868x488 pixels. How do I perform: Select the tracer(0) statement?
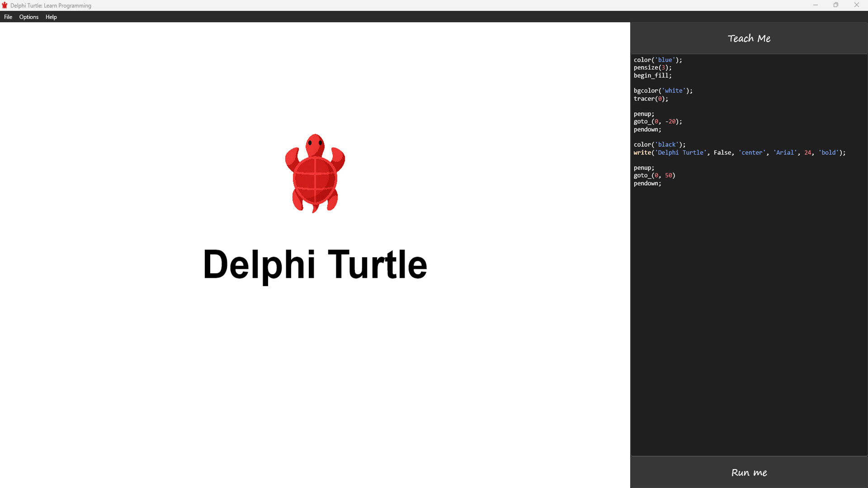[x=651, y=99]
